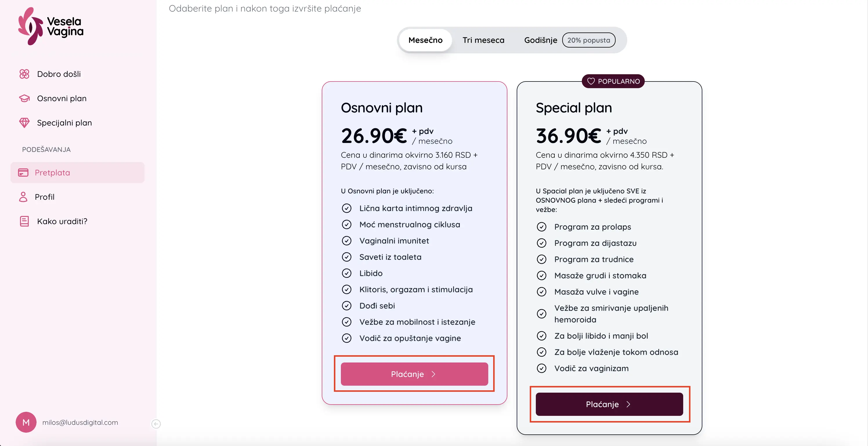Viewport: 868px width, 446px height.
Task: Click Pretplata credit card icon
Action: click(23, 173)
